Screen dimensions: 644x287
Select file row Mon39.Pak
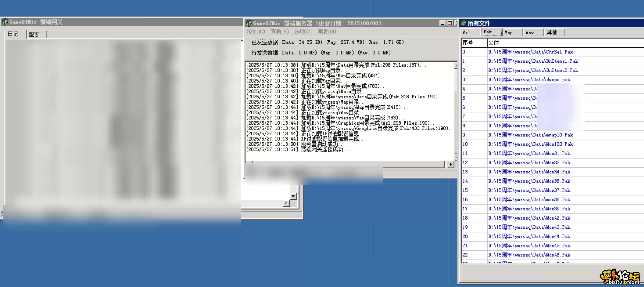(553, 209)
